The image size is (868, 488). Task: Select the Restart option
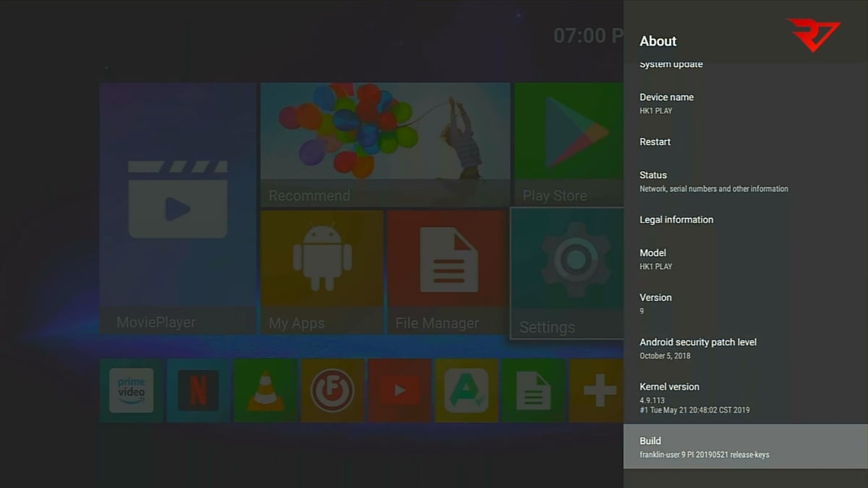tap(746, 142)
